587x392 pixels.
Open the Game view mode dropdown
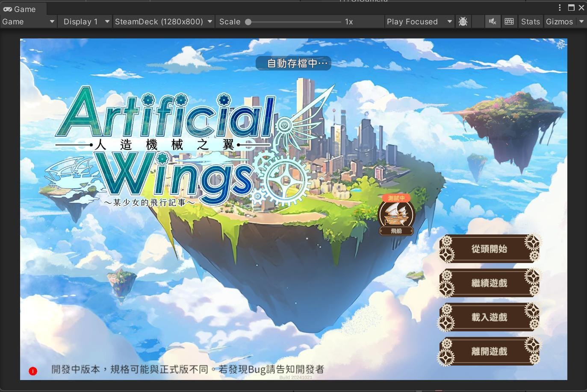click(29, 21)
